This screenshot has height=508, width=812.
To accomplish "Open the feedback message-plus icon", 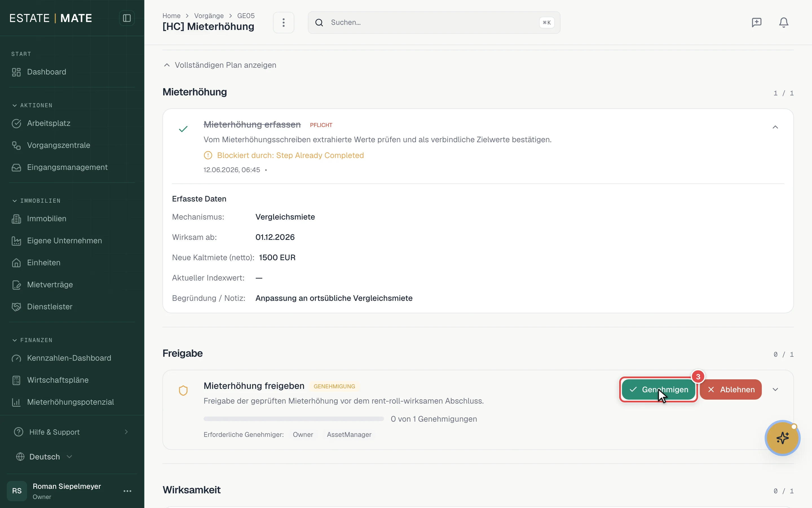I will pyautogui.click(x=756, y=23).
